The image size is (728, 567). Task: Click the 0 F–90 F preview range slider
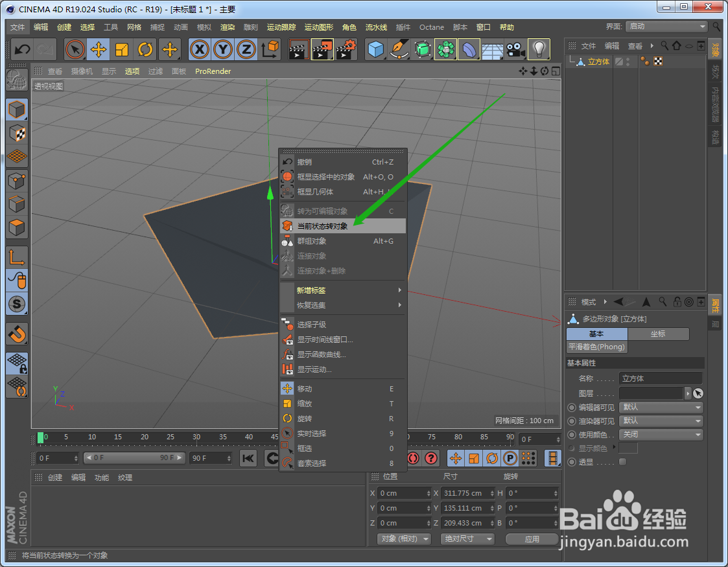tap(134, 458)
